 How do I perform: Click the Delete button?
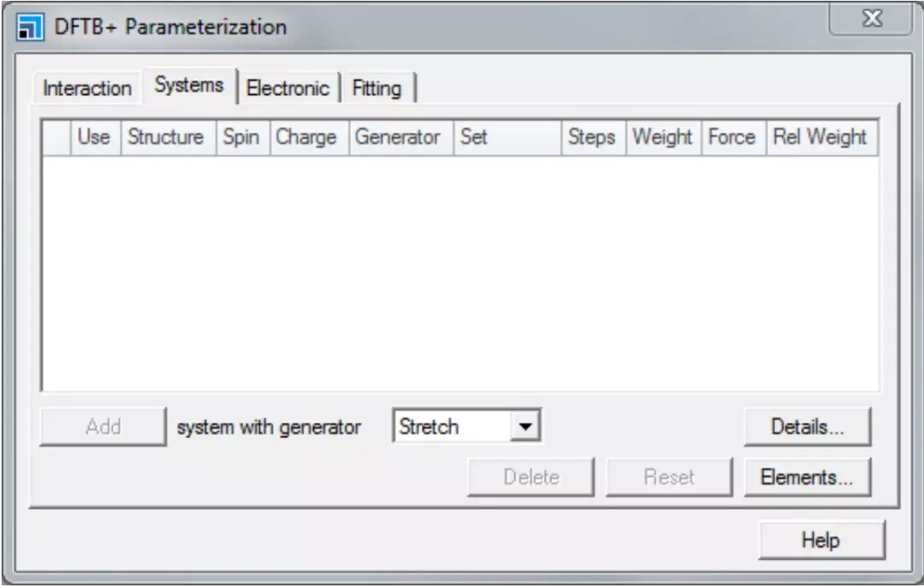pyautogui.click(x=531, y=477)
